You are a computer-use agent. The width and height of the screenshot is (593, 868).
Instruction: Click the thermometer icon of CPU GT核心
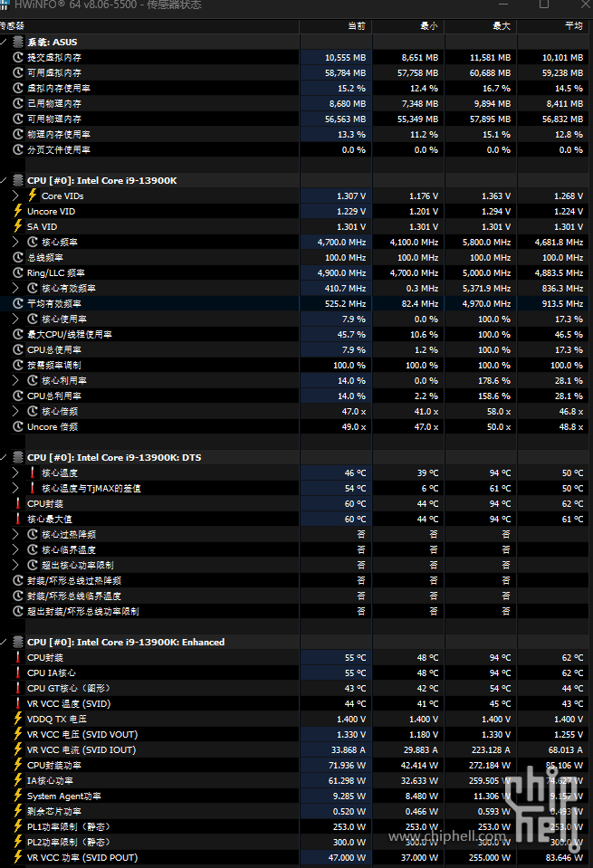(x=18, y=688)
